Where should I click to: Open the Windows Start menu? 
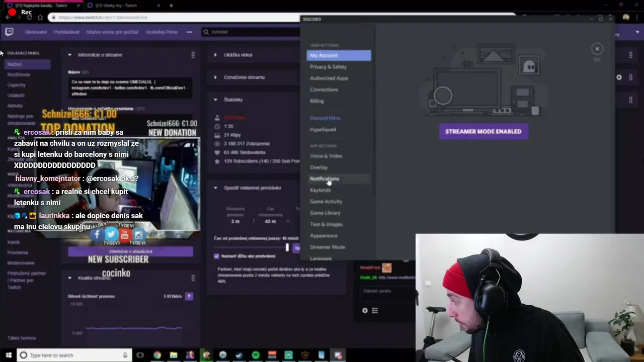(x=9, y=355)
